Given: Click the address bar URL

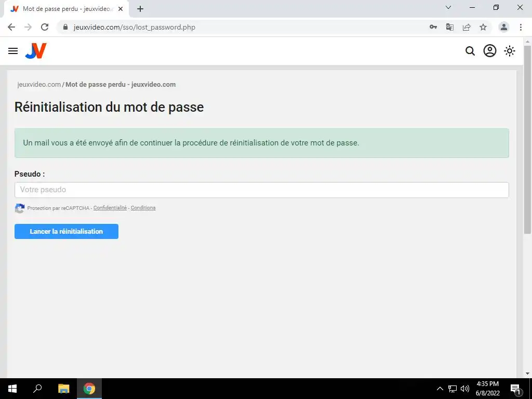Looking at the screenshot, I should tap(135, 27).
